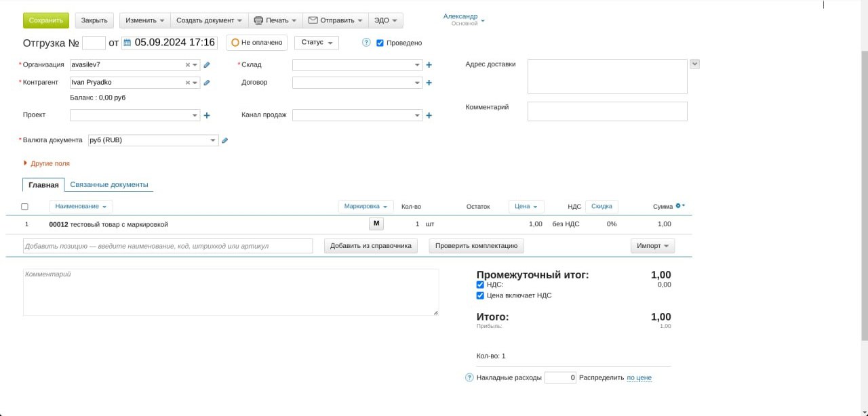
Task: Click the pencil edit icon beside Контрагент
Action: (207, 83)
